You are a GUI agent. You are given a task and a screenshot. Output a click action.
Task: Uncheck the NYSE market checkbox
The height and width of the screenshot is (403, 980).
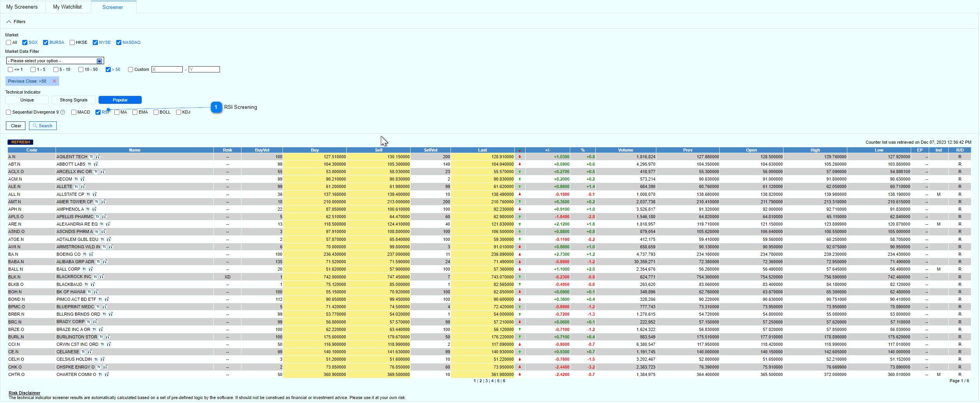click(95, 42)
